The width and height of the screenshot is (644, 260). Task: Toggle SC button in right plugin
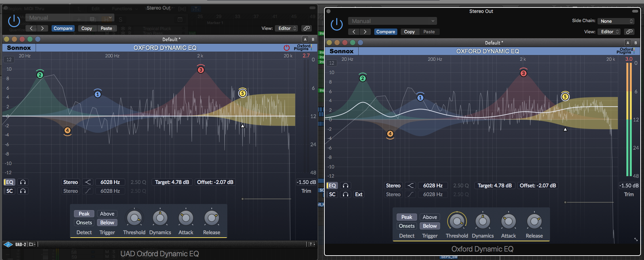point(332,194)
